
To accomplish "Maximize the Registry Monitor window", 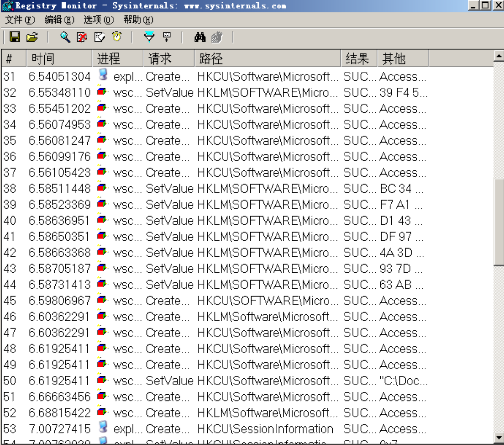I will click(485, 5).
